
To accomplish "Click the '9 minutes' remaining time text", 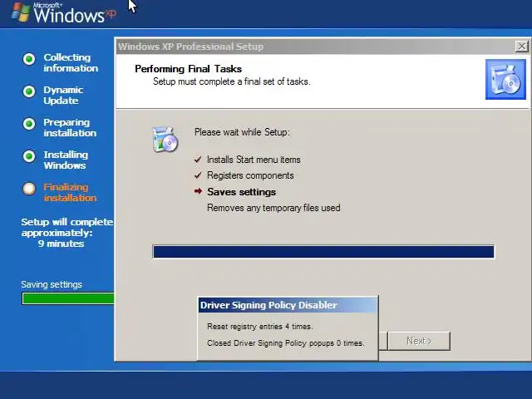I will (x=61, y=244).
